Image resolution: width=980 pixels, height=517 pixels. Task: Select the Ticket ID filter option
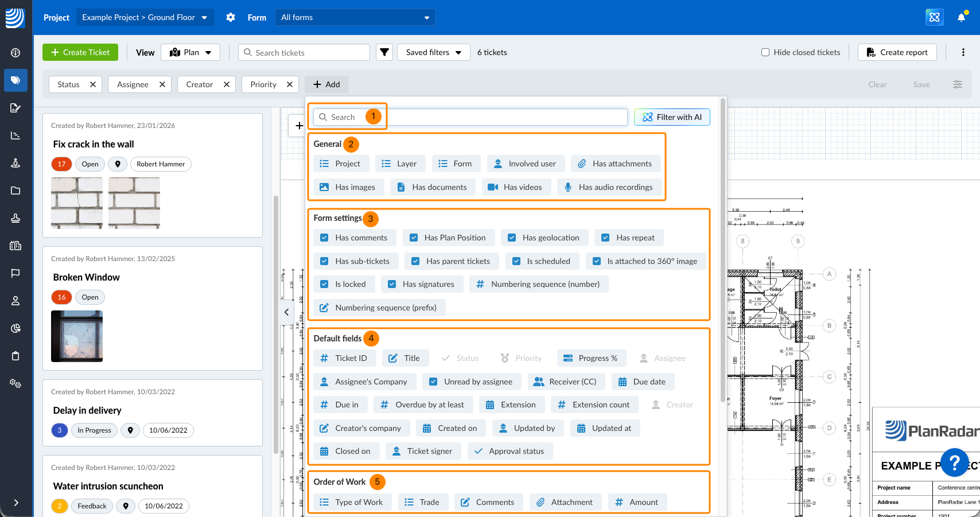(x=344, y=358)
